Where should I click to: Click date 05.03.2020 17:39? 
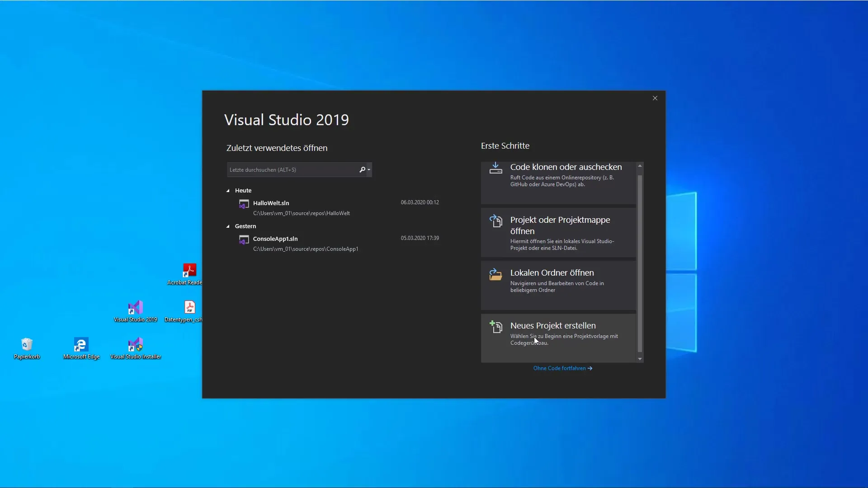point(420,238)
